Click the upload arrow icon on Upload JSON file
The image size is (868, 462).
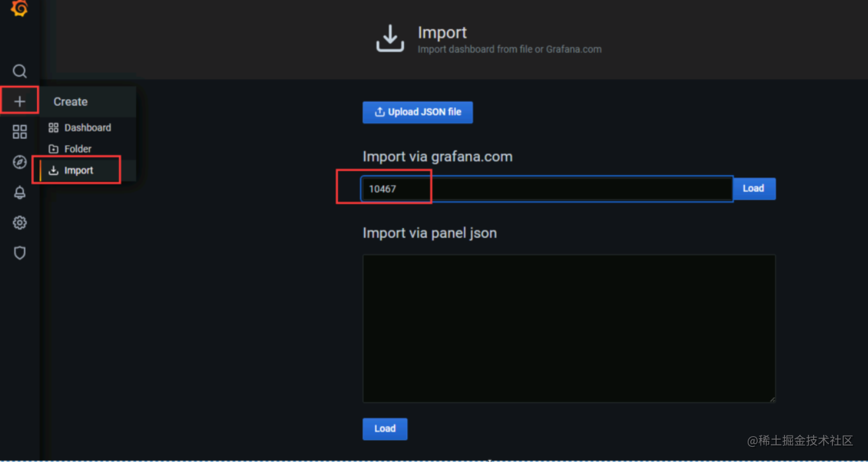coord(378,112)
